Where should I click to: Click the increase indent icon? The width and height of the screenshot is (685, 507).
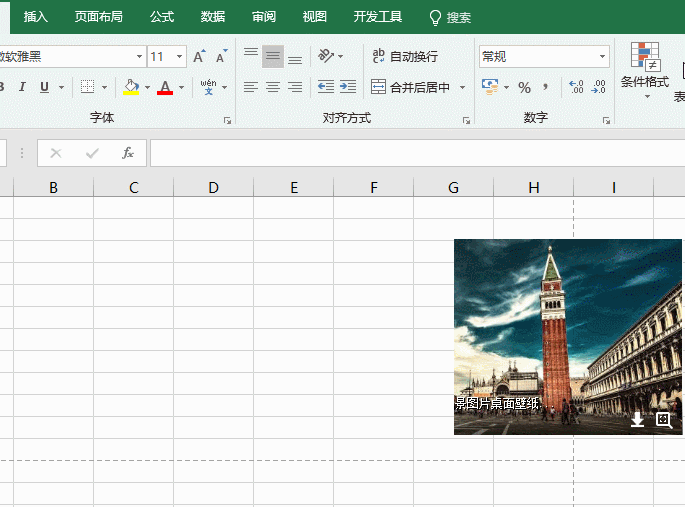(x=347, y=88)
